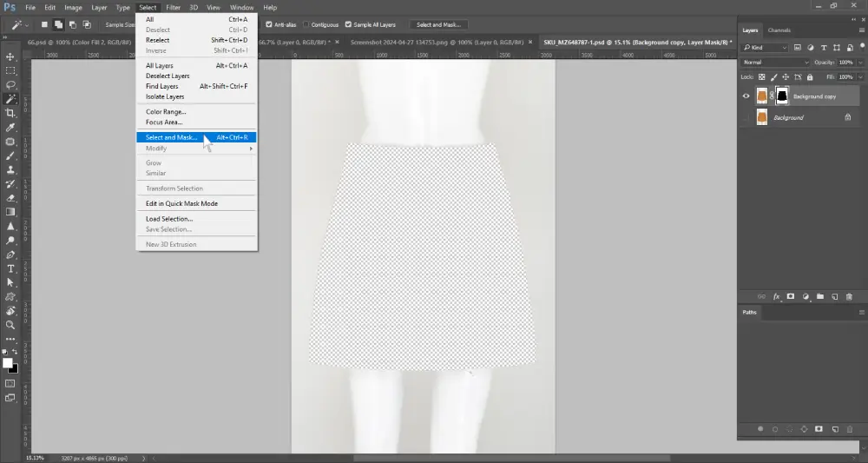Show the Background layer visibility
Screen dimensions: 868x463
point(746,117)
